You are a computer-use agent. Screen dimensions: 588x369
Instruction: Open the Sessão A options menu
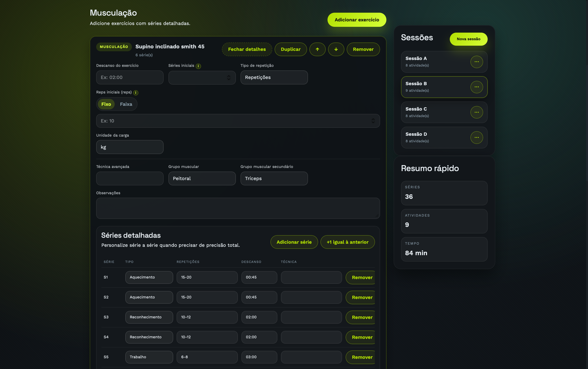(477, 62)
